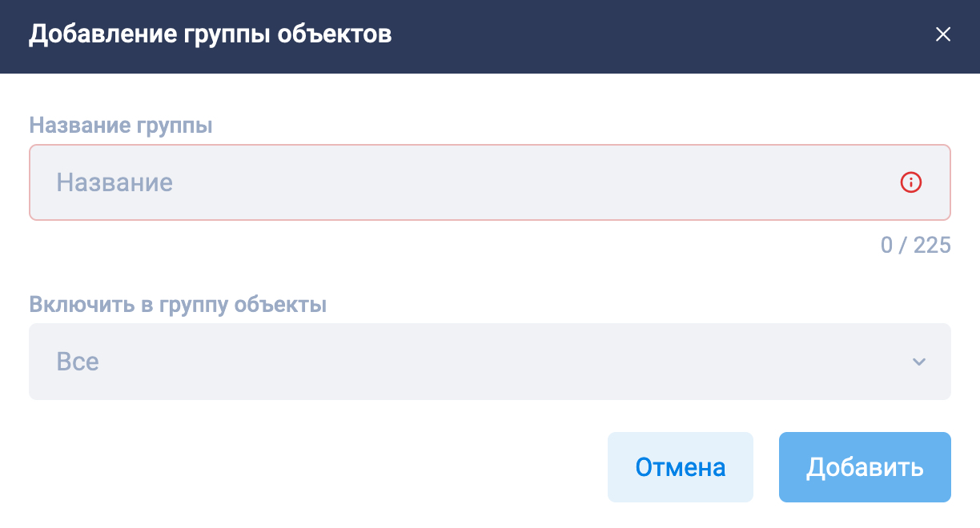
Task: Expand the objects list showing "Все"
Action: pos(490,362)
